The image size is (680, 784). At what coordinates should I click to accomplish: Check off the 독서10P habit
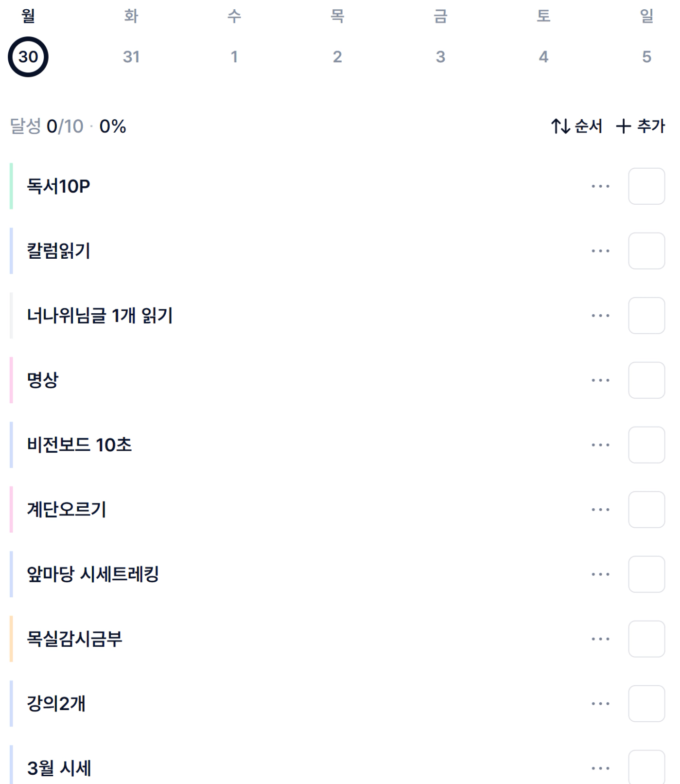tap(646, 186)
